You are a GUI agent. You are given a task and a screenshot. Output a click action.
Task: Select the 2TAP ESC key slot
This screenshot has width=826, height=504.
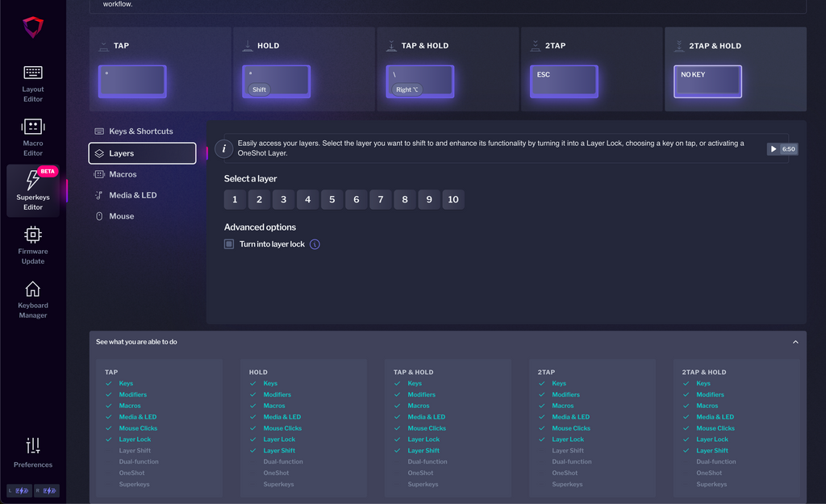564,81
